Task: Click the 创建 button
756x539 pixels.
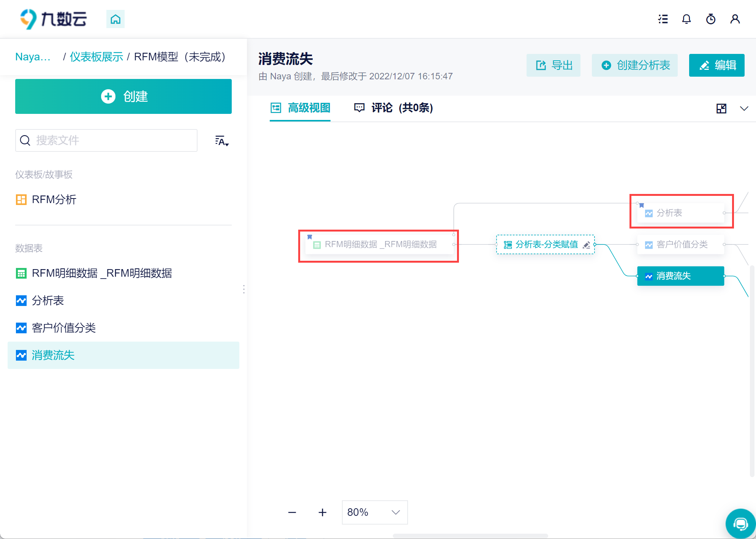Action: pos(123,96)
